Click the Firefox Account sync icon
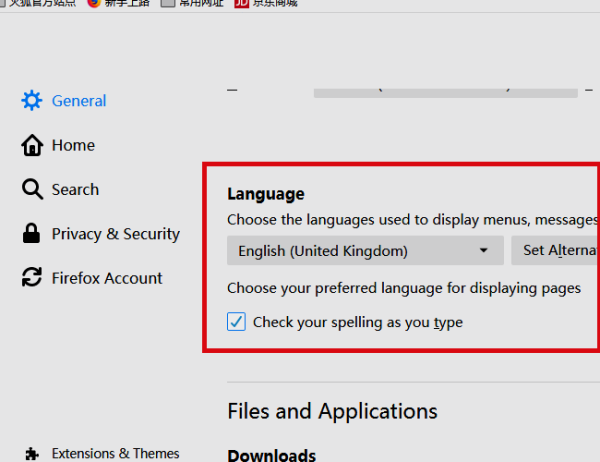600x462 pixels. [x=32, y=278]
